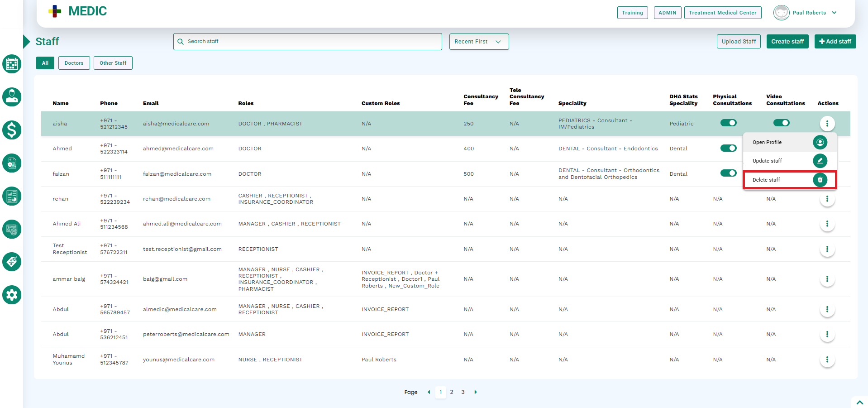The image size is (868, 408).
Task: Open the calendar icon in the sidebar
Action: (x=12, y=64)
